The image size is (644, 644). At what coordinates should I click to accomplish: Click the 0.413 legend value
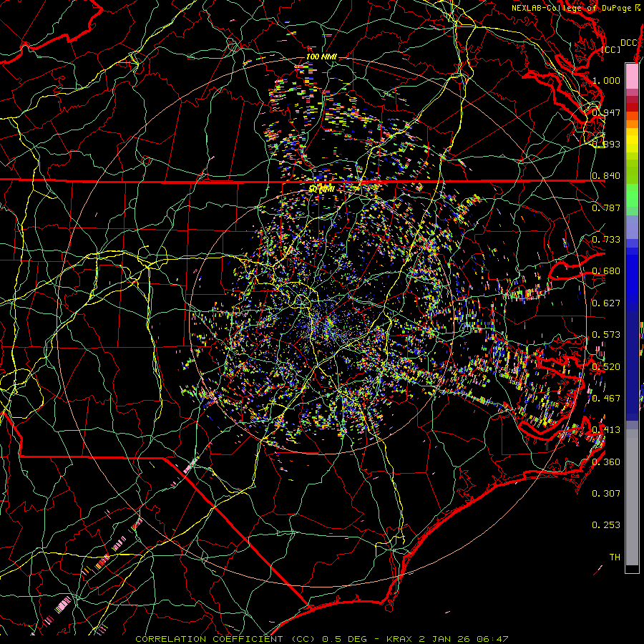click(606, 430)
